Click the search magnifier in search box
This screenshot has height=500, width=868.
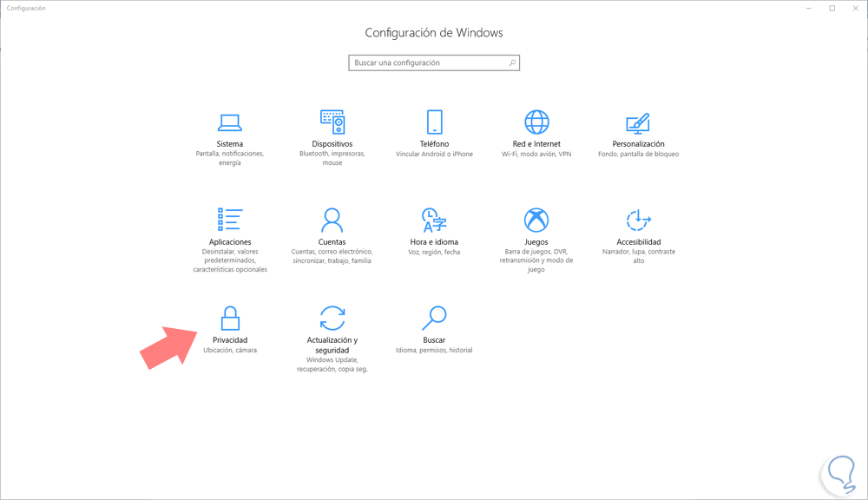(513, 62)
